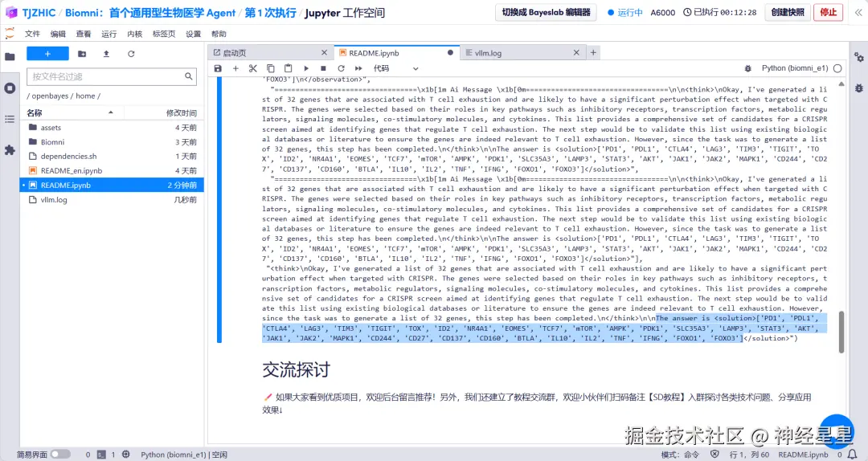This screenshot has width=868, height=461.
Task: Open the 编辑 menu
Action: click(58, 34)
